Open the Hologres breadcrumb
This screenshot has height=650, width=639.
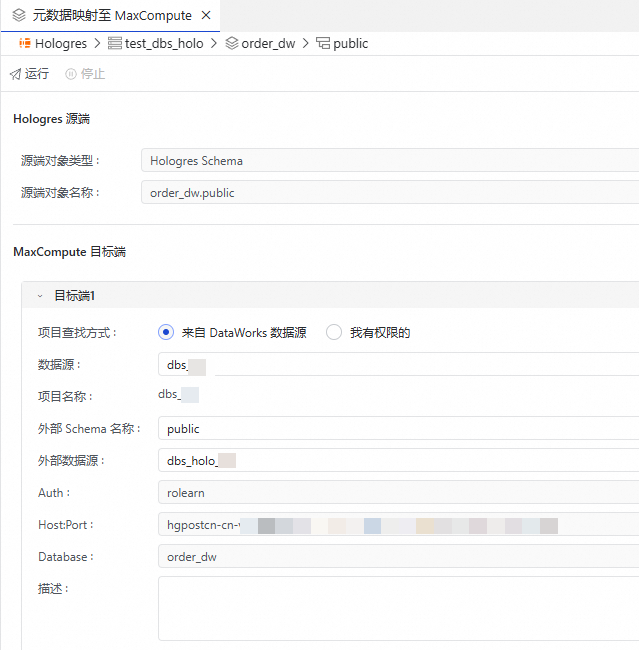pos(61,43)
